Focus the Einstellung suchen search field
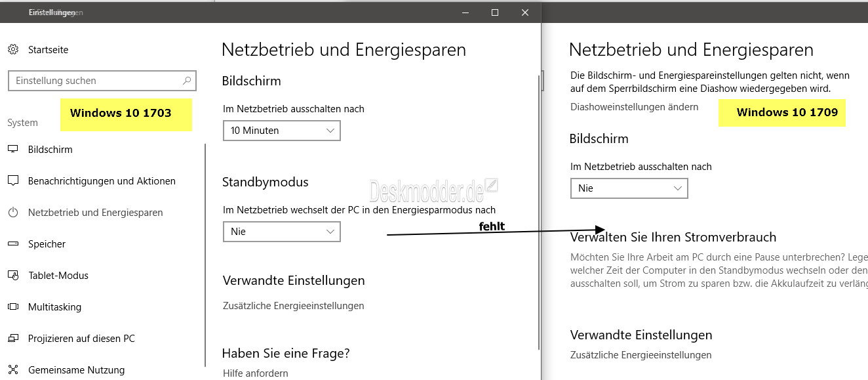868x380 pixels. point(102,81)
